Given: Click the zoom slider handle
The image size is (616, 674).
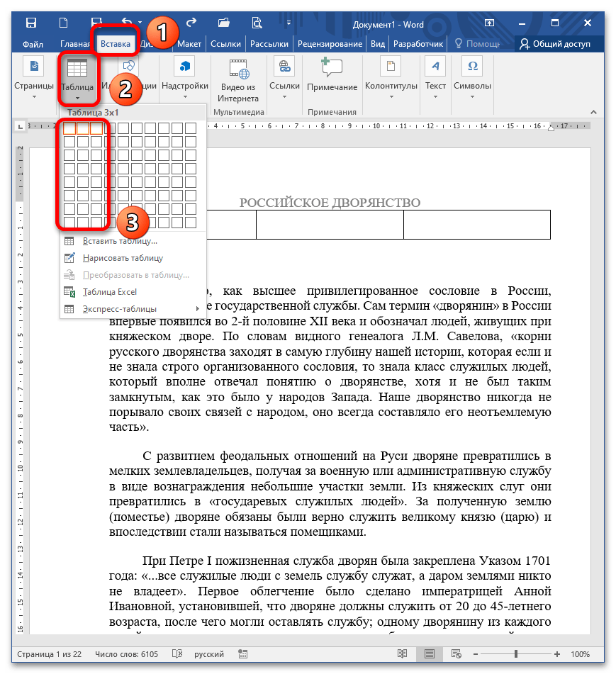Looking at the screenshot, I should [516, 654].
